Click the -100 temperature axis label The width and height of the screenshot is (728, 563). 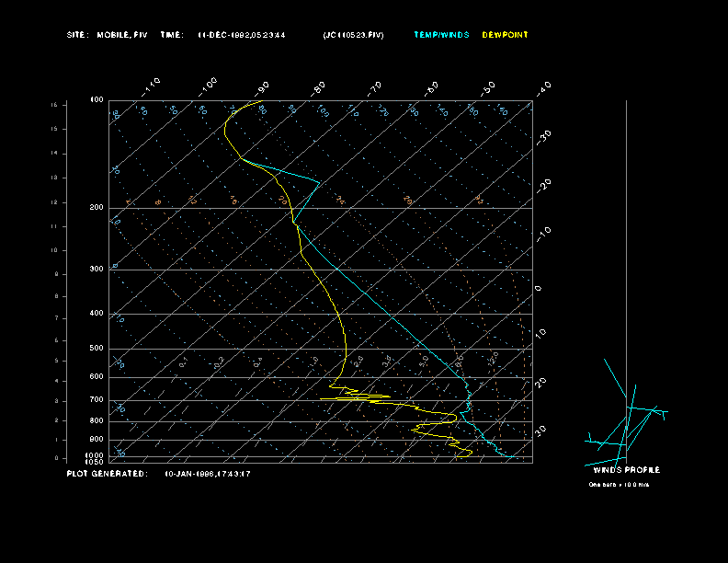207,87
